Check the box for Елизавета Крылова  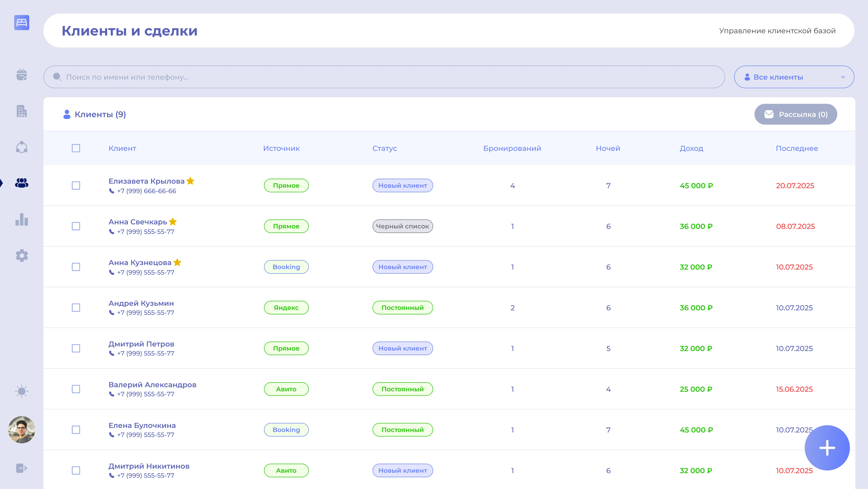76,186
